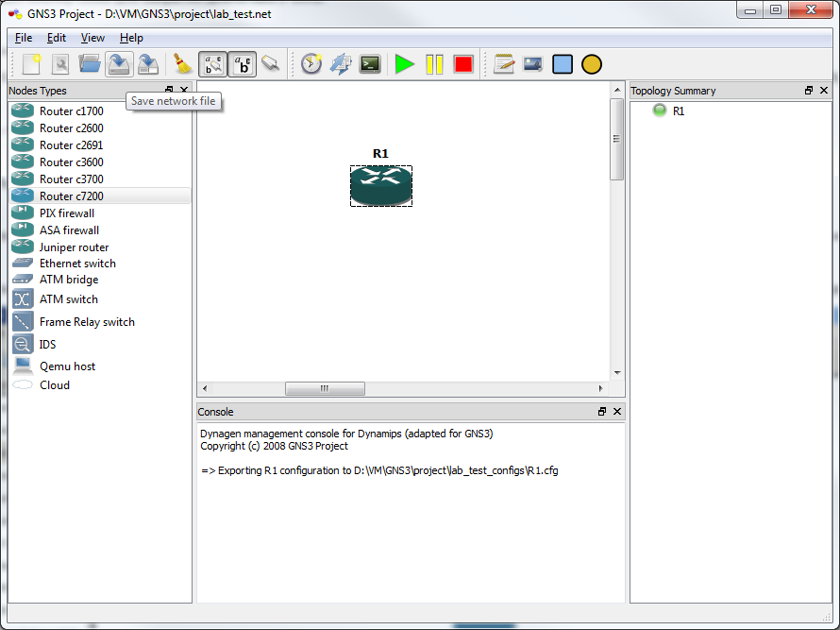This screenshot has height=630, width=840.
Task: Select R1 in Topology Summary
Action: click(x=679, y=111)
